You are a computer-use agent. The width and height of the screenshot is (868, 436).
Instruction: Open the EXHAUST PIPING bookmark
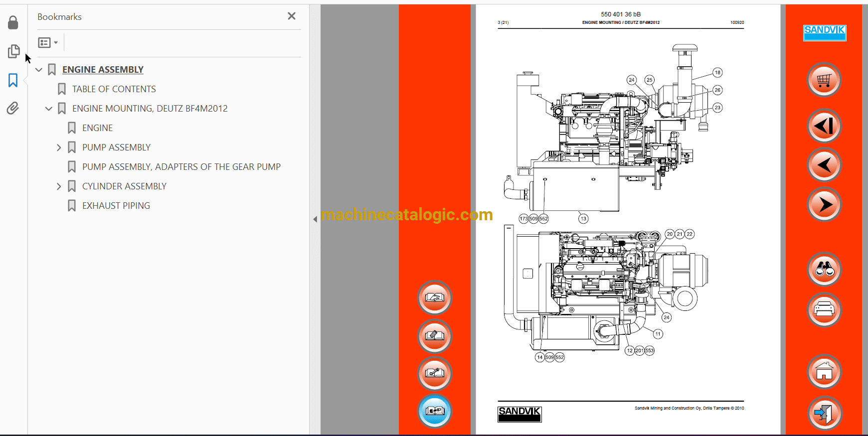pyautogui.click(x=116, y=206)
